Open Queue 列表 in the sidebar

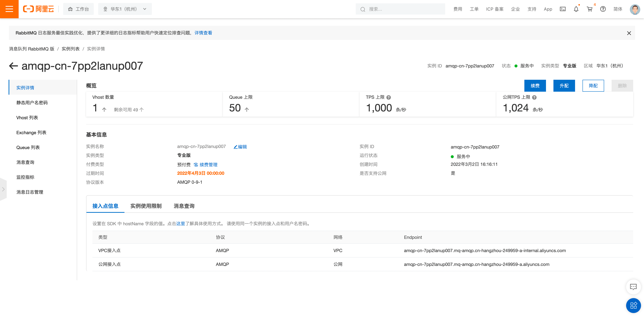[28, 148]
